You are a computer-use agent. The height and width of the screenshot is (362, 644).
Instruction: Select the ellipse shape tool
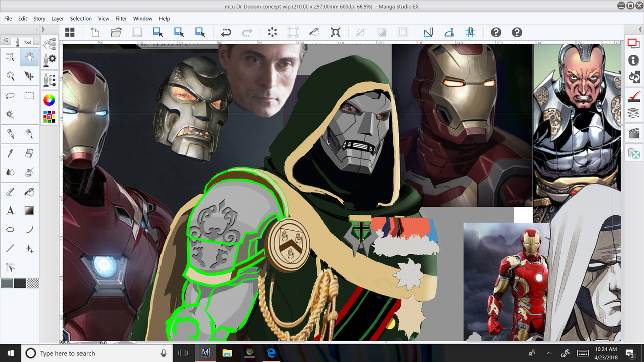pyautogui.click(x=10, y=230)
